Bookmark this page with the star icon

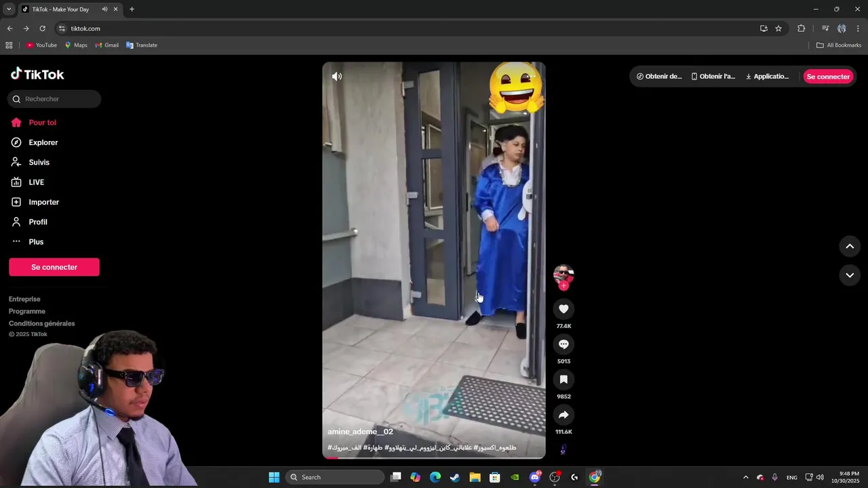tap(778, 28)
